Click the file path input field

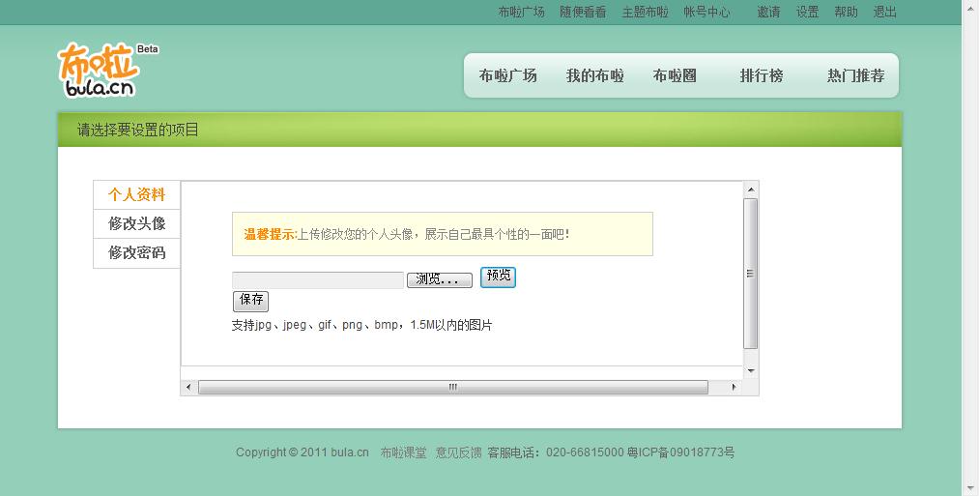(x=318, y=279)
